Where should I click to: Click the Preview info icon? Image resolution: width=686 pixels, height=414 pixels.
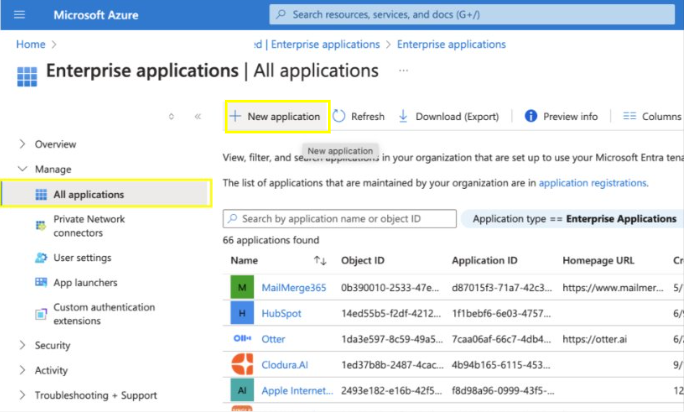[x=531, y=117]
